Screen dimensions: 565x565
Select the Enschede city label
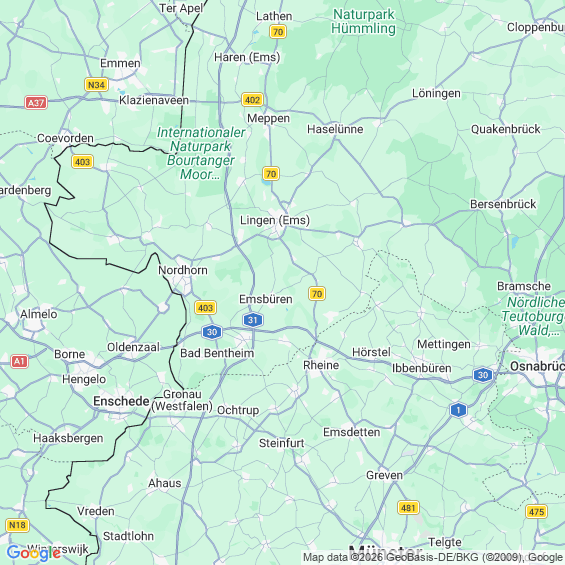pyautogui.click(x=121, y=401)
